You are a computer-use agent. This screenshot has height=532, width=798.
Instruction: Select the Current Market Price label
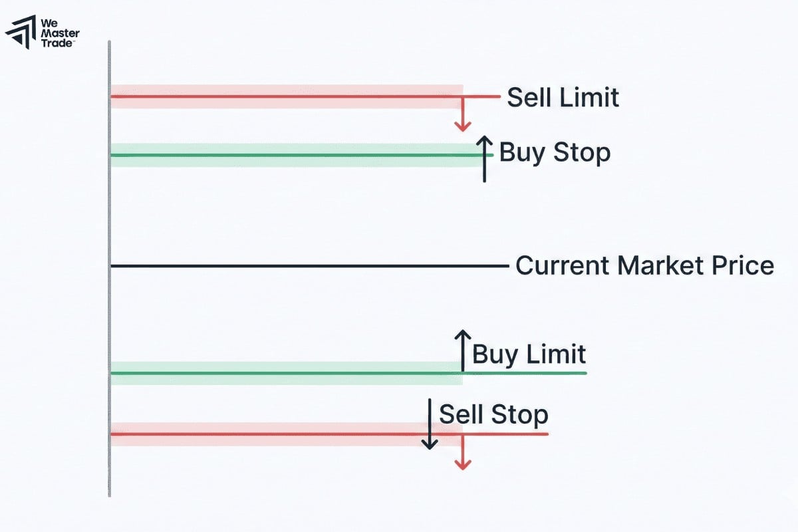point(644,266)
